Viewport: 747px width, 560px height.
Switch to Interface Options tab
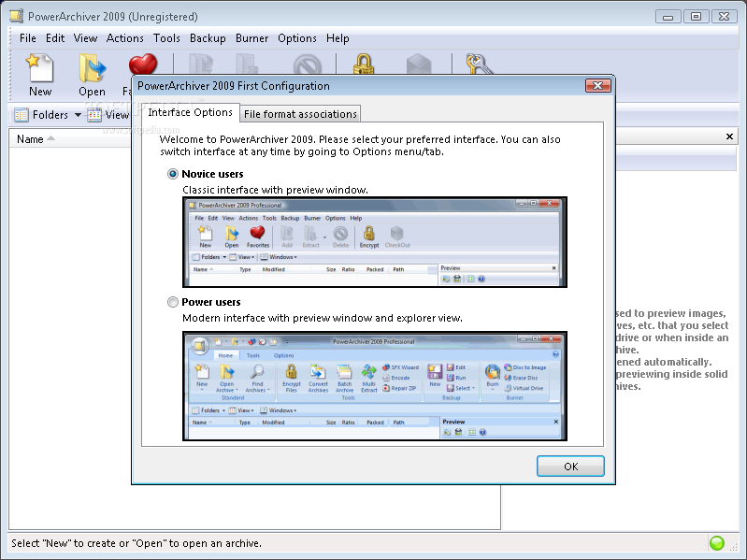(x=190, y=112)
